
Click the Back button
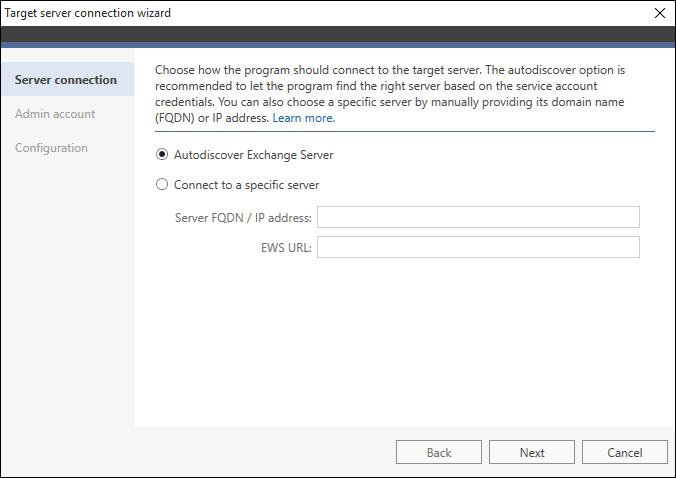coord(439,452)
